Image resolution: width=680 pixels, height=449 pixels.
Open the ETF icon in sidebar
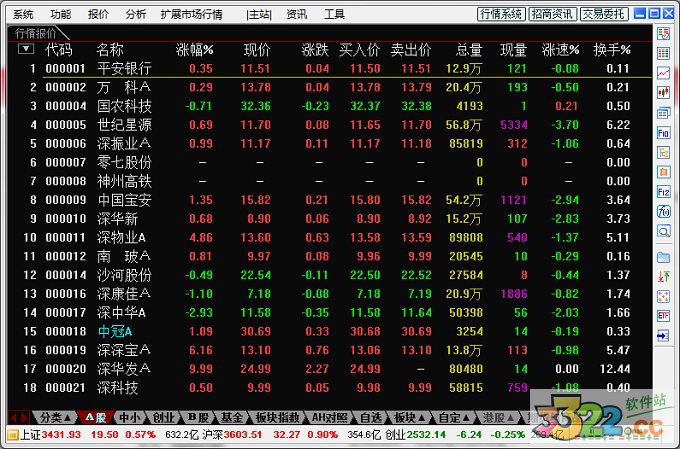point(663,316)
